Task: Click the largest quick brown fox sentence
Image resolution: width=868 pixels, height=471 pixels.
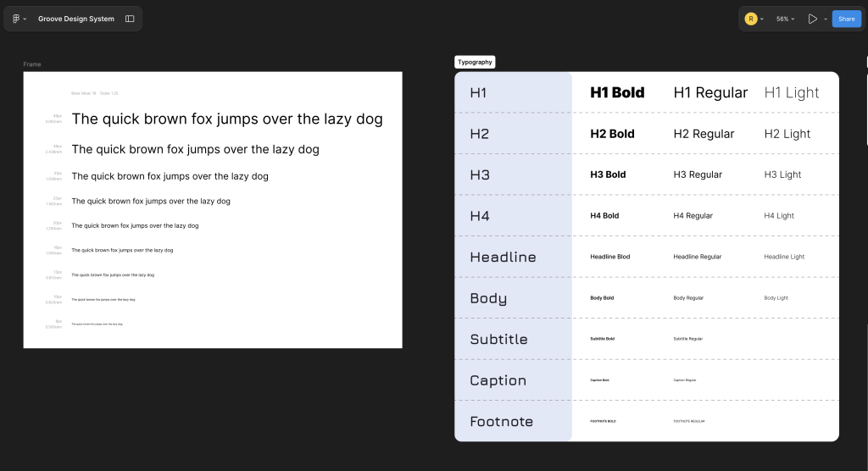Action: pyautogui.click(x=227, y=119)
